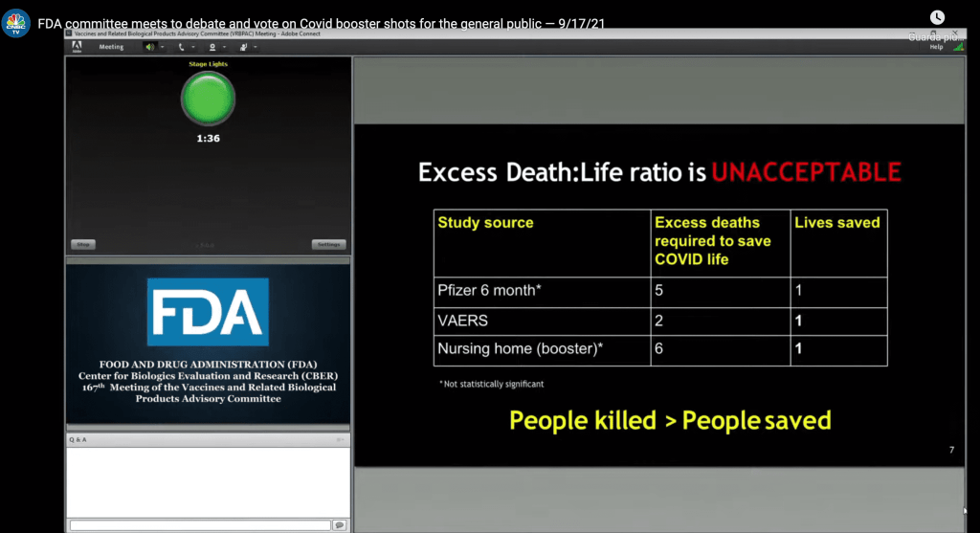Click the Watch Later clock icon
The image size is (980, 533).
tap(937, 17)
